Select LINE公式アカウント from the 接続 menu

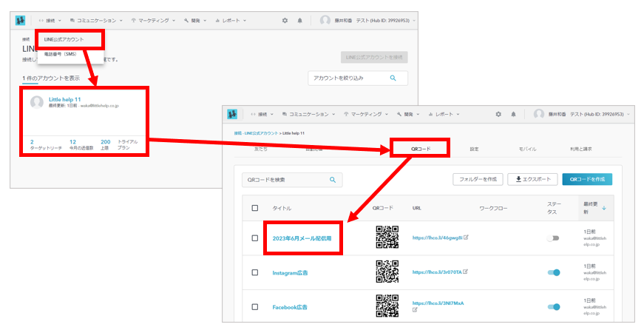(x=65, y=39)
